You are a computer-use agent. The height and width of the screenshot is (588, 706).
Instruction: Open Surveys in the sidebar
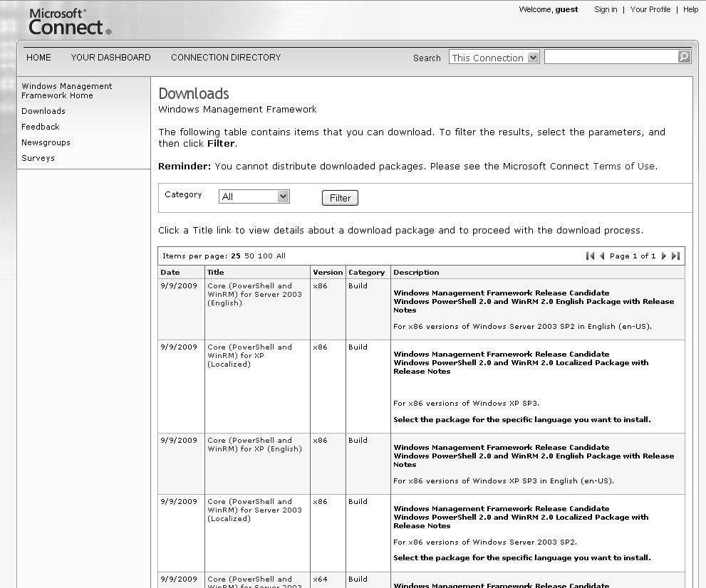click(38, 158)
